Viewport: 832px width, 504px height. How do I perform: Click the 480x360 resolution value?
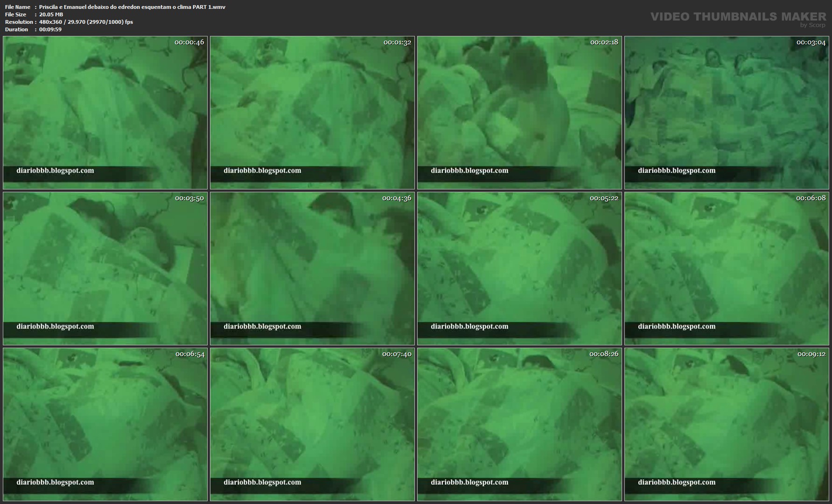tap(86, 22)
